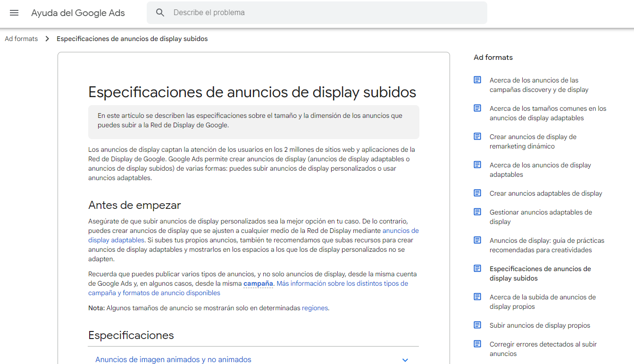Click article icon beside remarketing dinámico entry
634x364 pixels.
[477, 136]
